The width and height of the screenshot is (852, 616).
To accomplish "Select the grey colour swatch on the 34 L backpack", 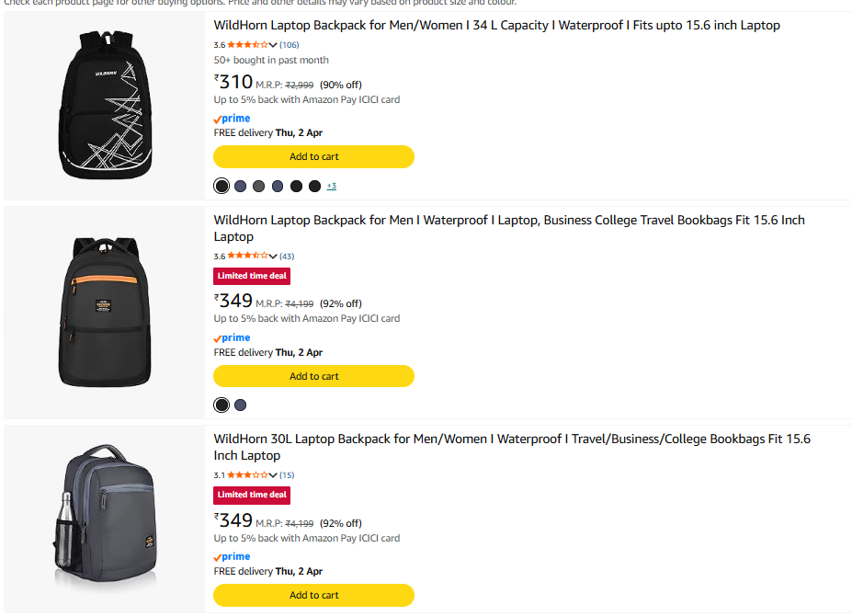I will (259, 187).
